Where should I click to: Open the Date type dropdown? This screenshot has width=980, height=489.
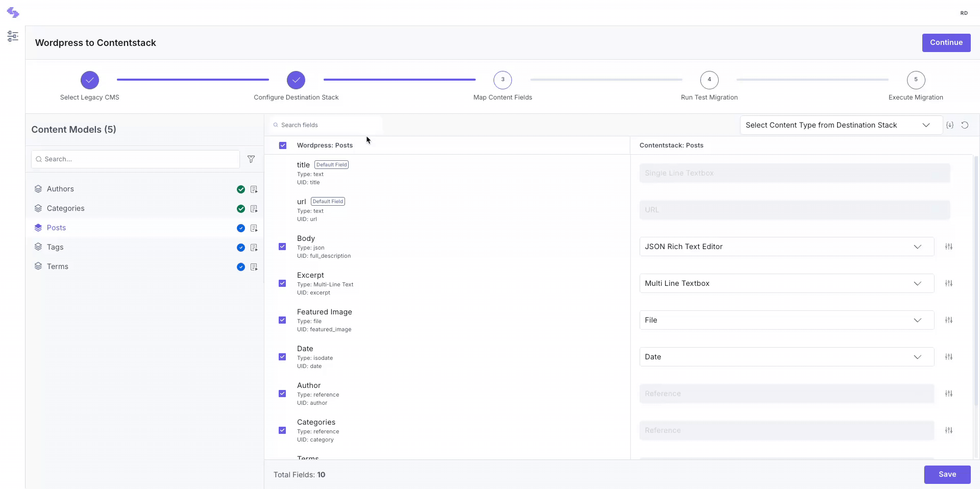click(787, 357)
